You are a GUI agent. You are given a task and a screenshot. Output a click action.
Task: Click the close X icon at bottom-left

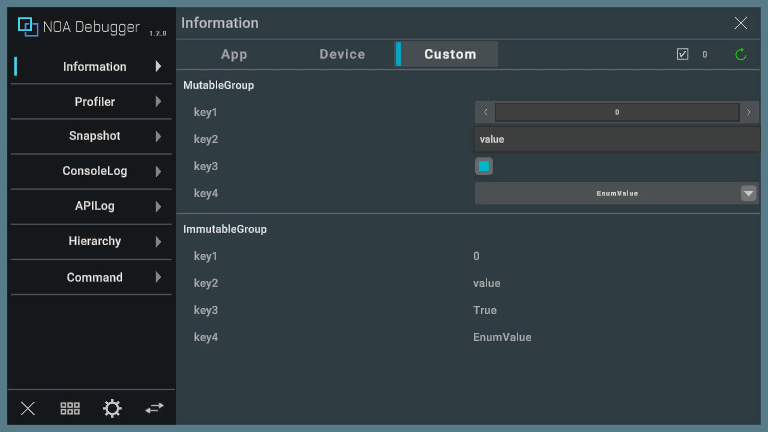[x=28, y=408]
